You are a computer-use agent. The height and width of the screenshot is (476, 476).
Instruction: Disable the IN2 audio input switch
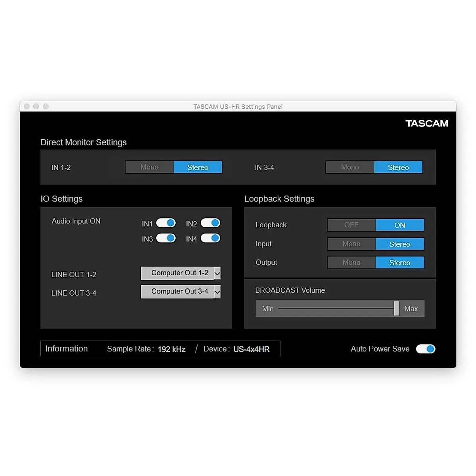pyautogui.click(x=210, y=223)
